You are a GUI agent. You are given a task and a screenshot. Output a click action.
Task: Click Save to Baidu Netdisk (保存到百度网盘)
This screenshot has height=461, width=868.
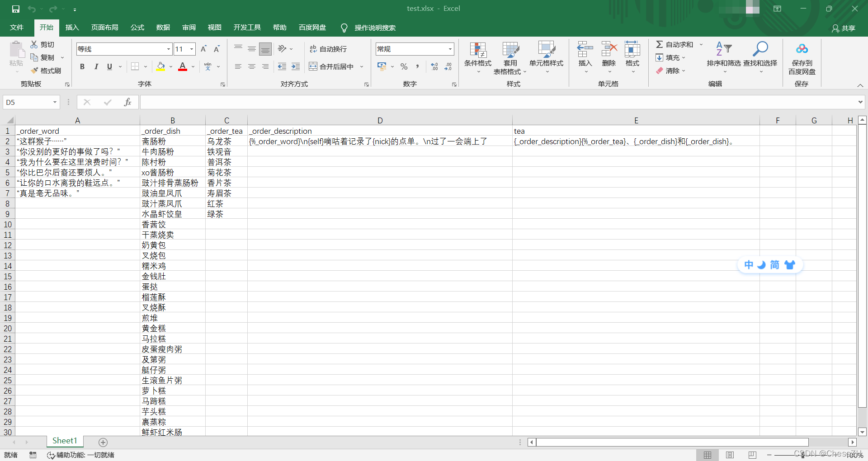click(x=802, y=58)
